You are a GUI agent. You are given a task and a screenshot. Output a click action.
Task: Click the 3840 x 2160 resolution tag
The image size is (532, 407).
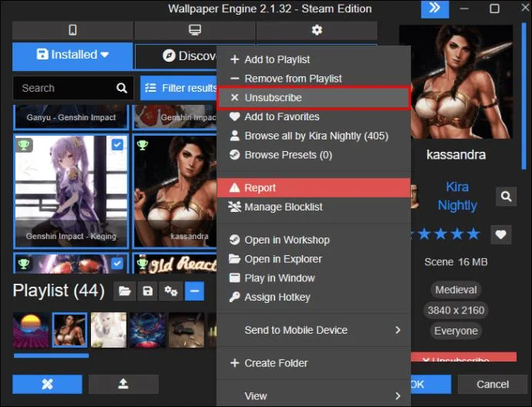click(x=456, y=310)
